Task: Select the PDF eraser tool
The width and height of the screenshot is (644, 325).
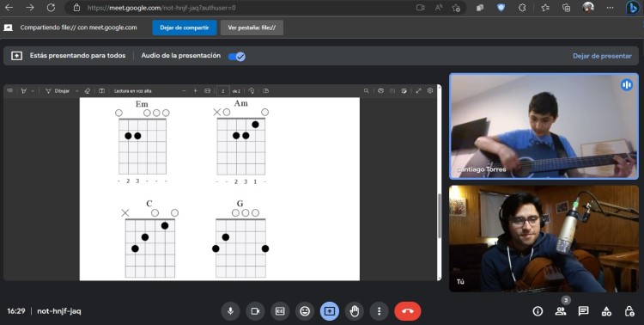Action: pyautogui.click(x=87, y=91)
